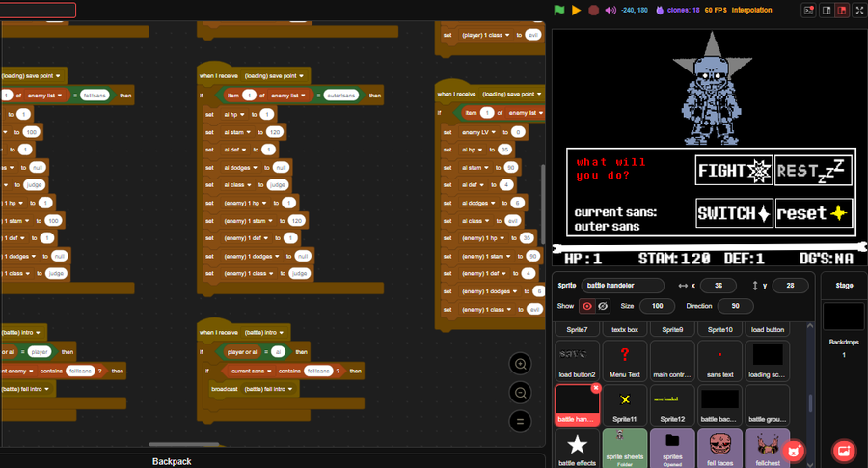This screenshot has height=468, width=868.
Task: Select the sans text sprite
Action: [719, 361]
